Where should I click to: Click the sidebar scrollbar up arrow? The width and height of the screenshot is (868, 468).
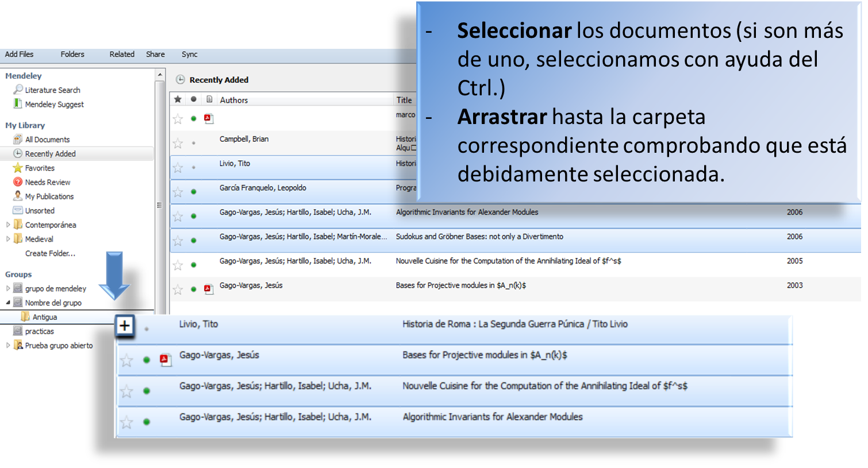[x=160, y=75]
